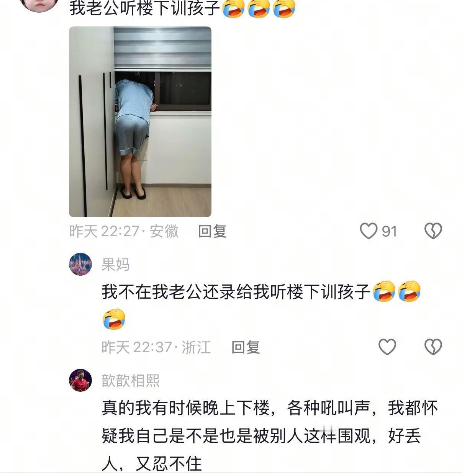The image size is (462, 476).
Task: Select comment text 我老公听楼下训孩子
Action: pos(146,8)
